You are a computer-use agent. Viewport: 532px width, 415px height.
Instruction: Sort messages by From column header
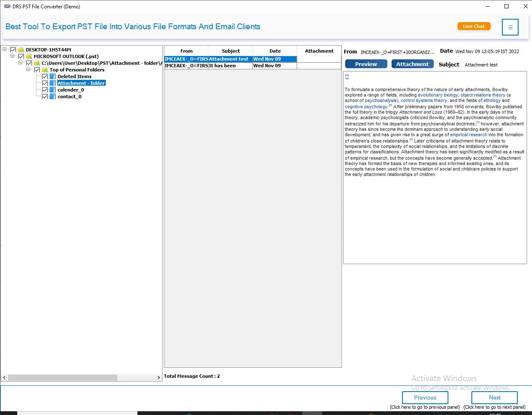click(186, 51)
